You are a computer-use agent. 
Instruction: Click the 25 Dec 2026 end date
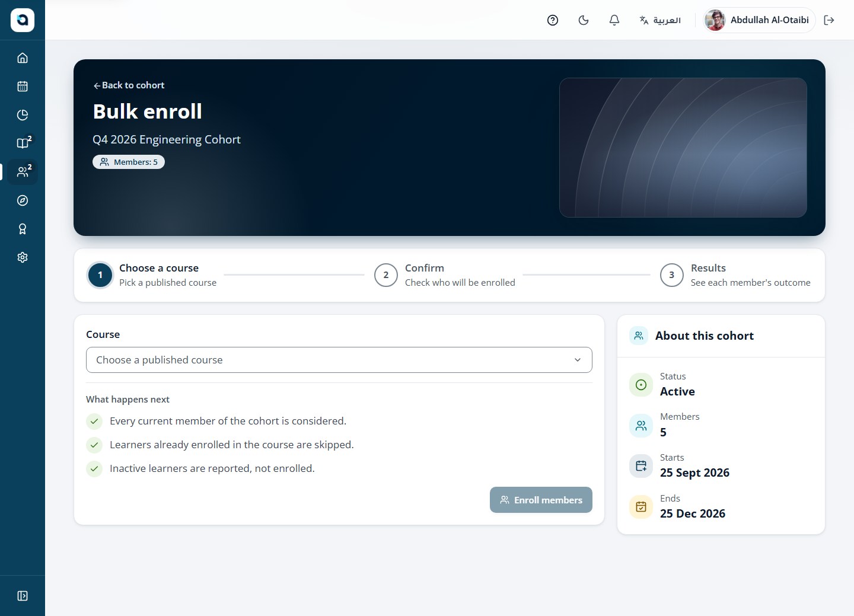(x=693, y=513)
